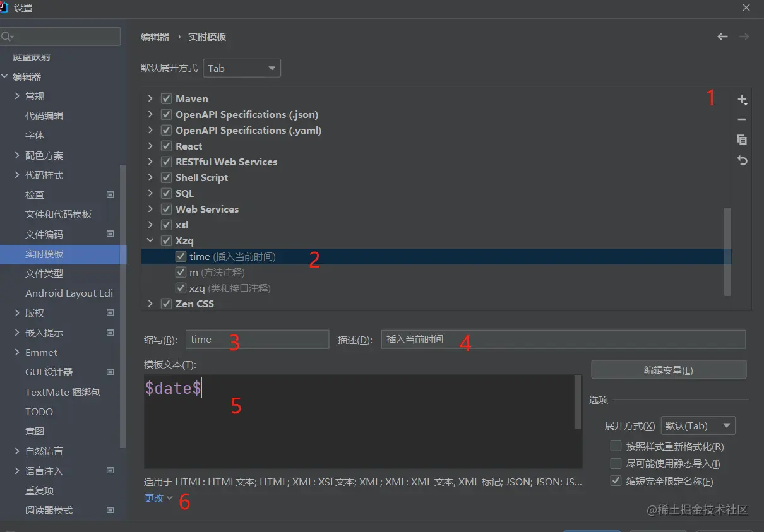The width and height of the screenshot is (764, 532).
Task: Expand the 自然语言 settings node
Action: click(17, 451)
